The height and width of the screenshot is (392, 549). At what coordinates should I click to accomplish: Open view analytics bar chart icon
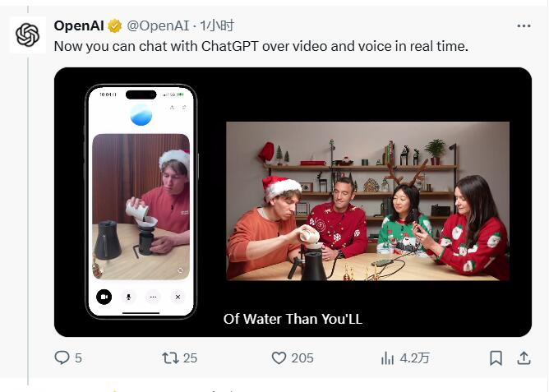tap(388, 357)
